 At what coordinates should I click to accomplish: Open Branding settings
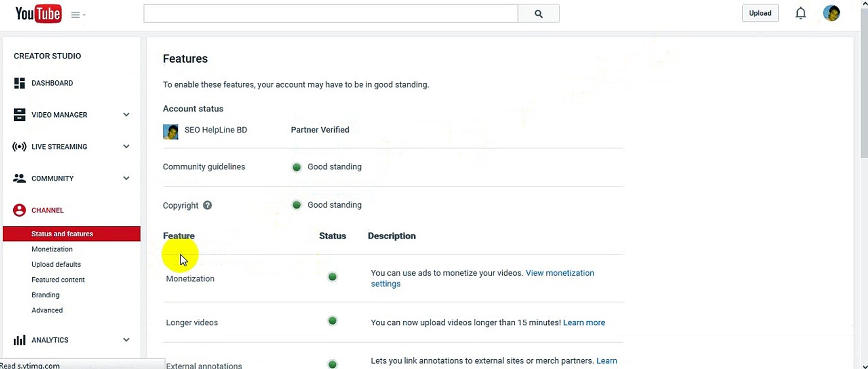(46, 295)
